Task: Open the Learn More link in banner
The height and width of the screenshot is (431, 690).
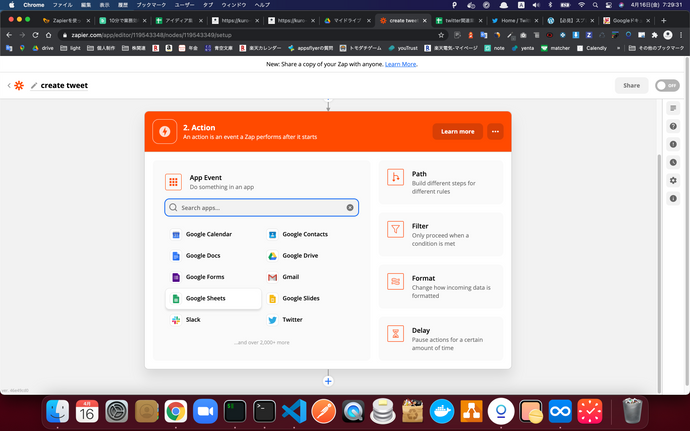Action: pyautogui.click(x=400, y=64)
